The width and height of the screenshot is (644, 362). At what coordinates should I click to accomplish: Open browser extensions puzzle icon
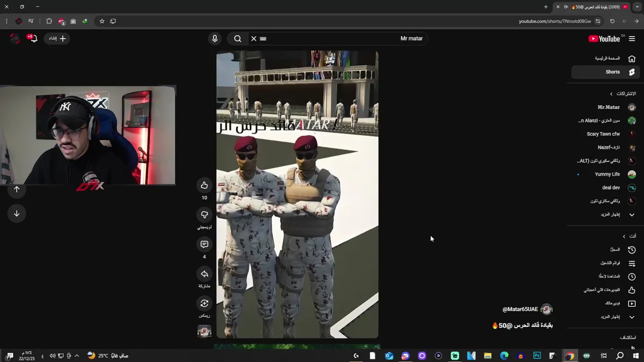(x=49, y=21)
